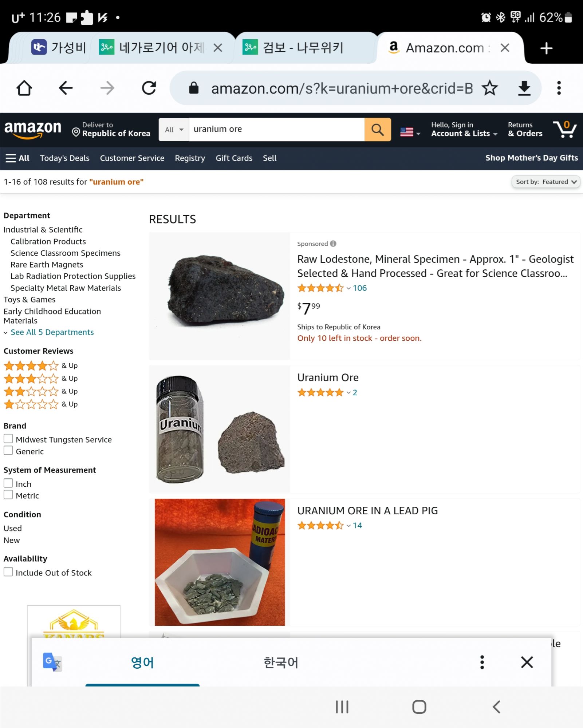
Task: Check the Midwest Tungsten Service brand box
Action: tap(8, 439)
